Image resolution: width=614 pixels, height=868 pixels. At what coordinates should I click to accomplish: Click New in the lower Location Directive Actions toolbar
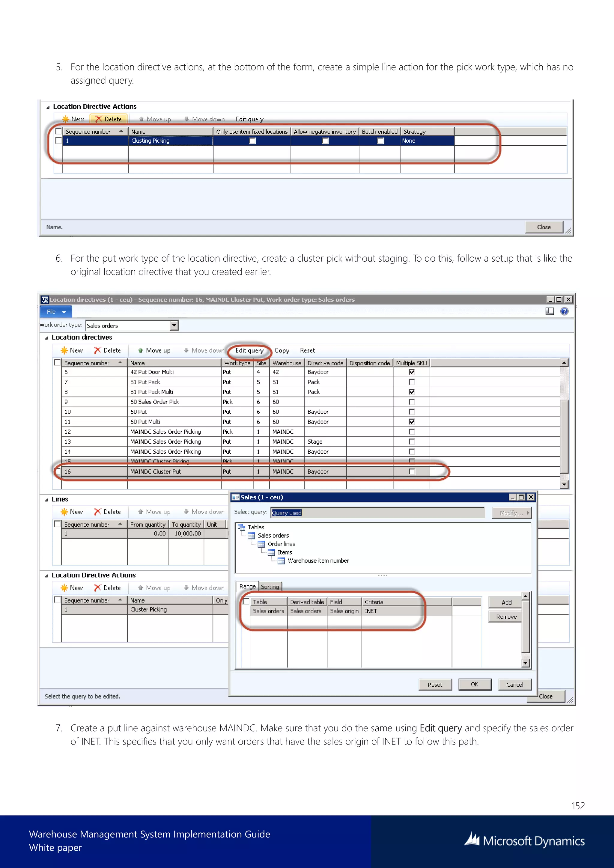tap(72, 588)
